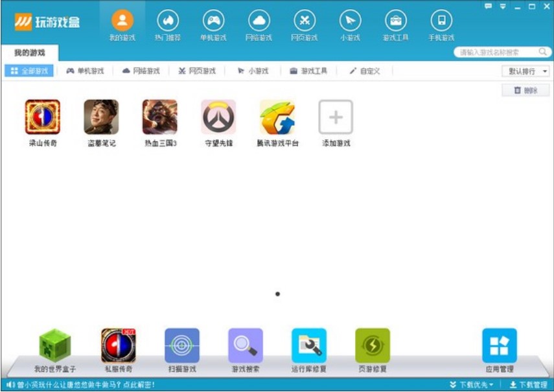This screenshot has width=554, height=392.
Task: Open 网页游戏 crossed swords icon in top bar
Action: coord(305,21)
